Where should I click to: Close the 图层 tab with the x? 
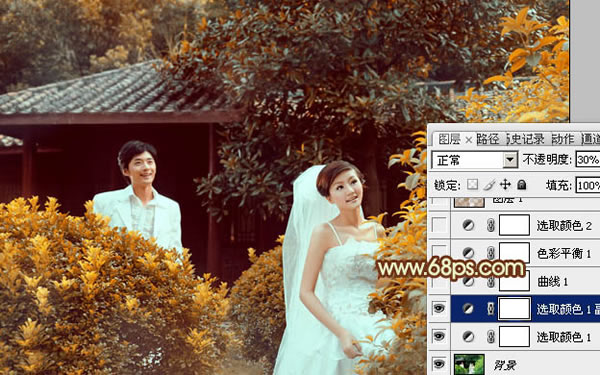coord(468,140)
